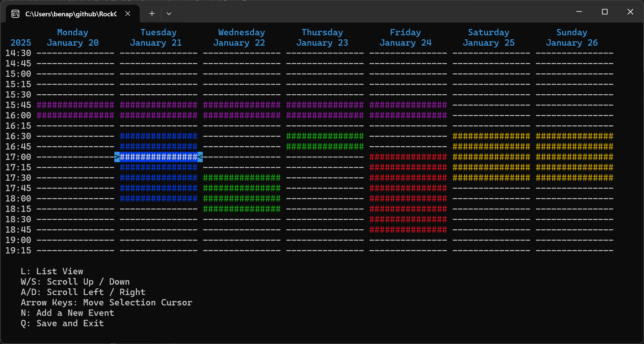Click the green Wednesday event at 17:30
The width and height of the screenshot is (644, 344).
[242, 178]
